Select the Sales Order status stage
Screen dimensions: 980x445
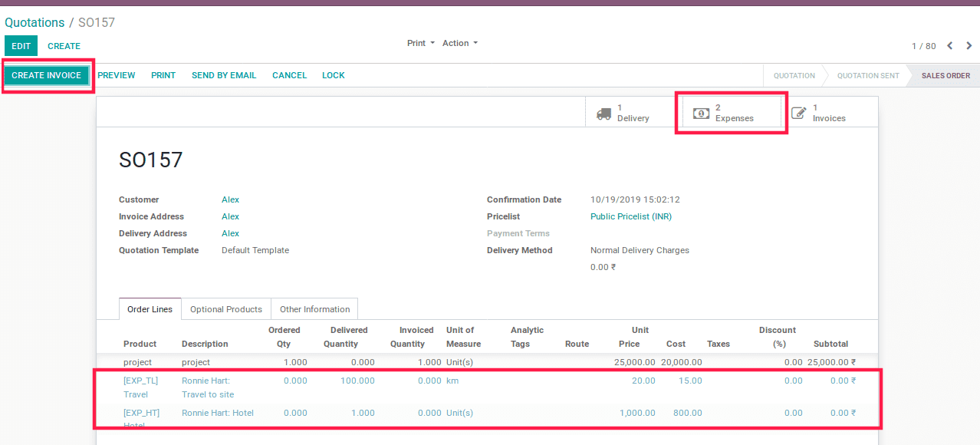(945, 75)
